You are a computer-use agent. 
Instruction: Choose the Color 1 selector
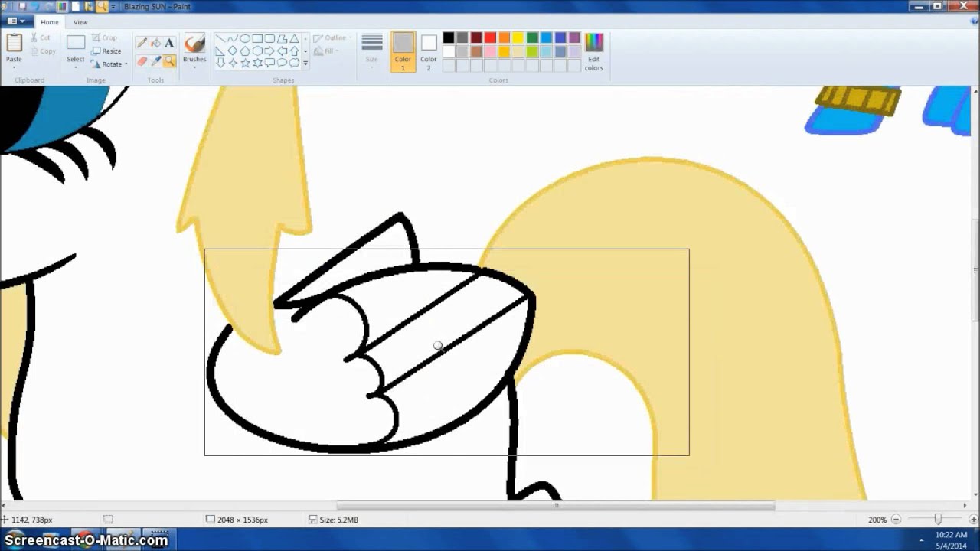click(x=403, y=51)
